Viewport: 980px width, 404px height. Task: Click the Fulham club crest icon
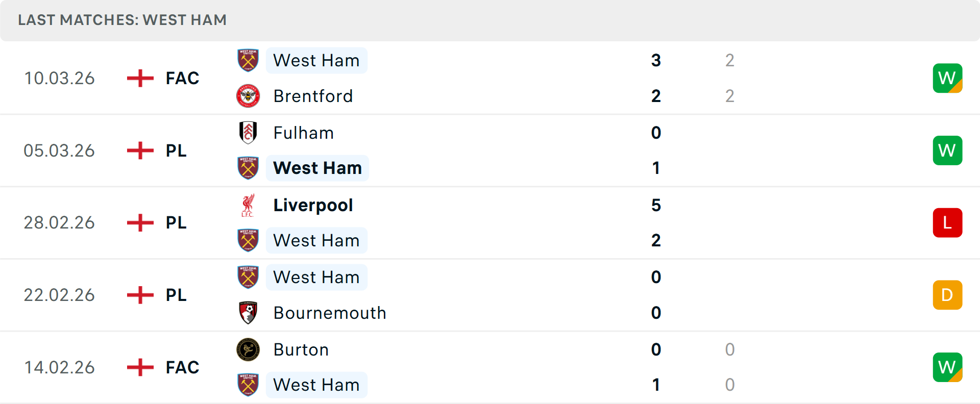click(248, 133)
